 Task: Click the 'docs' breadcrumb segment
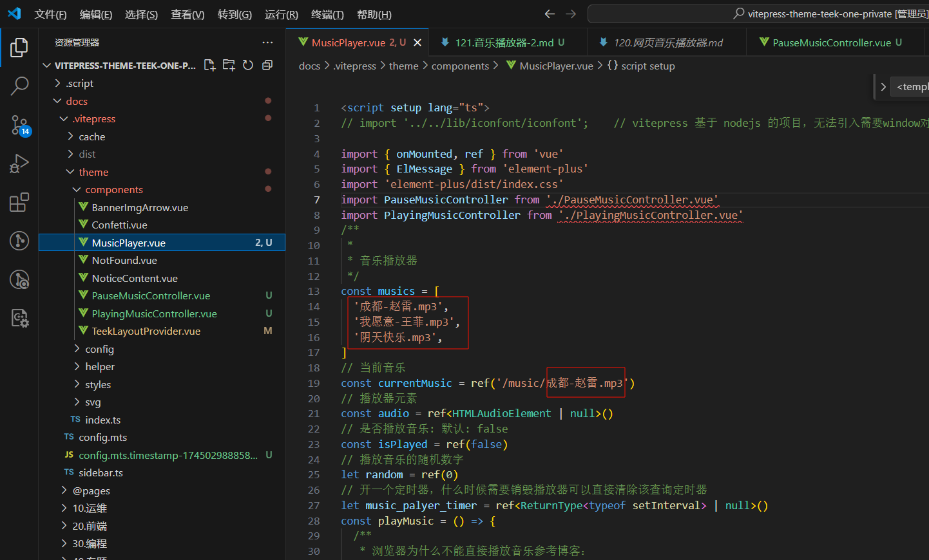tap(309, 66)
